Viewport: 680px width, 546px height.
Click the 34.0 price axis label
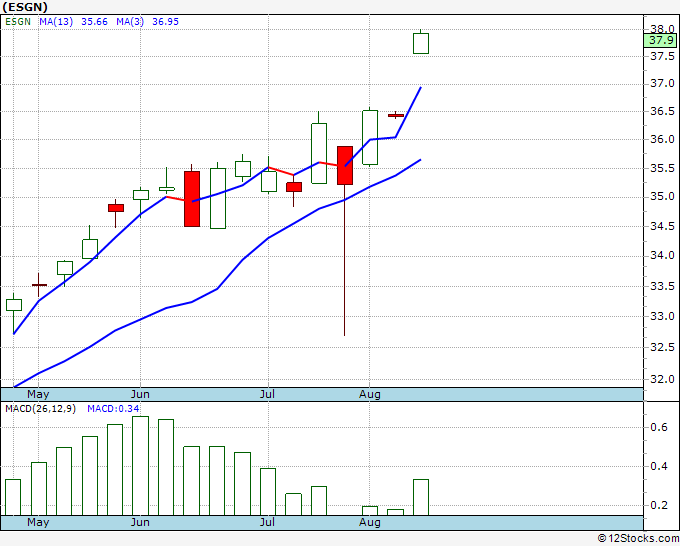[663, 256]
